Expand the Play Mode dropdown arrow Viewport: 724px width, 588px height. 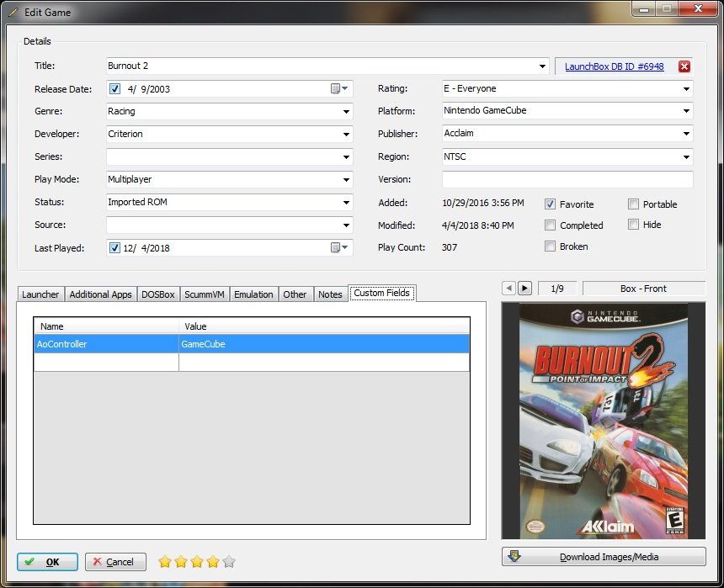click(346, 179)
